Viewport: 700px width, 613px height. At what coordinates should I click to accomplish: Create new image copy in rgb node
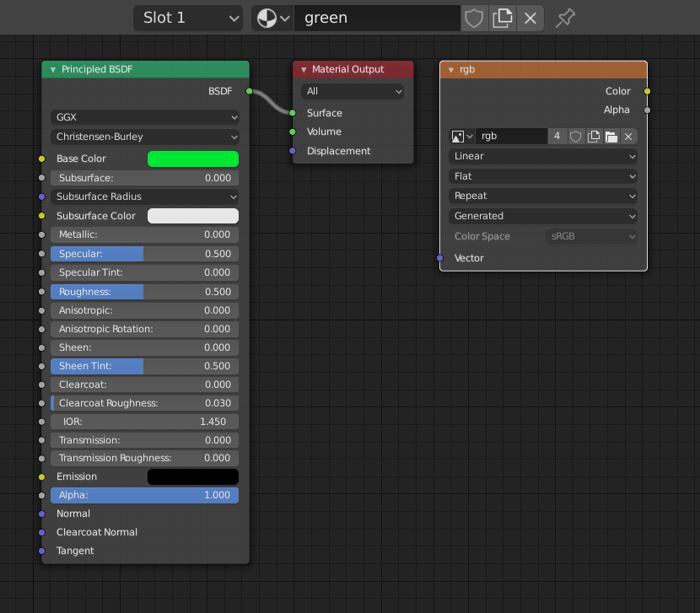click(x=594, y=136)
